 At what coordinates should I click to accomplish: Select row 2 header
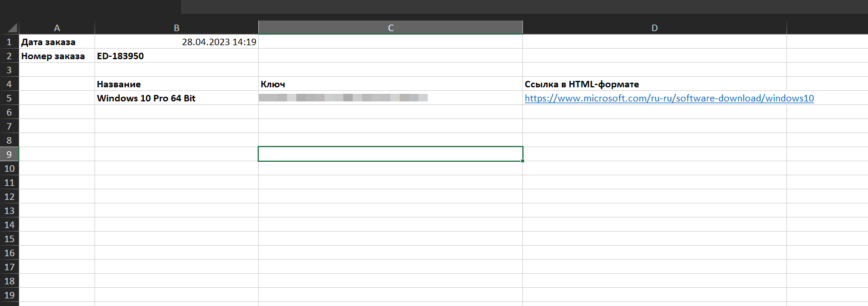[x=9, y=56]
